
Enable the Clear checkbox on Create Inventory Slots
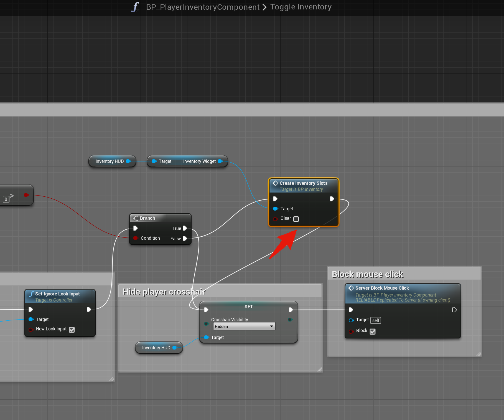[296, 219]
